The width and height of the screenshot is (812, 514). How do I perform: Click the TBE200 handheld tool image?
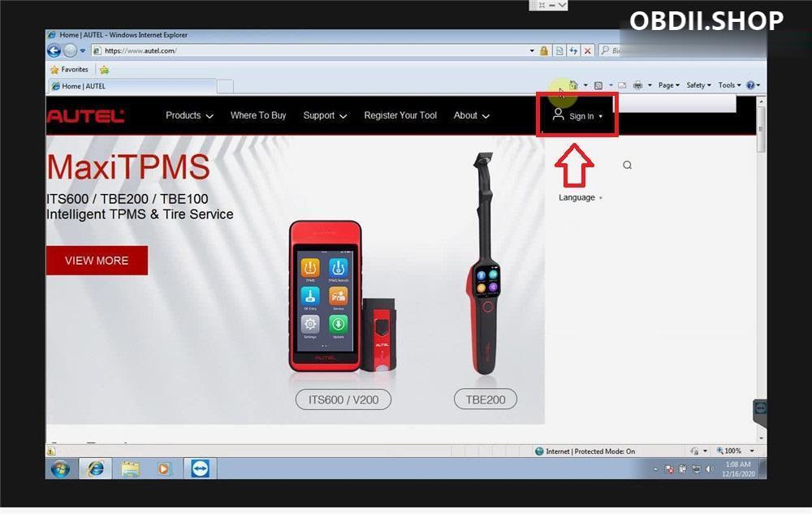coord(486,264)
